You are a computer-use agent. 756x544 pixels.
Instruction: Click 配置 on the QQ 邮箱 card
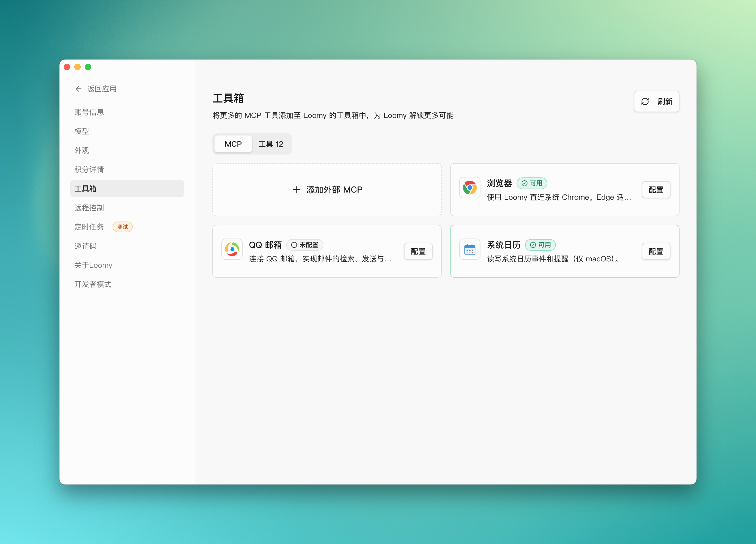418,251
